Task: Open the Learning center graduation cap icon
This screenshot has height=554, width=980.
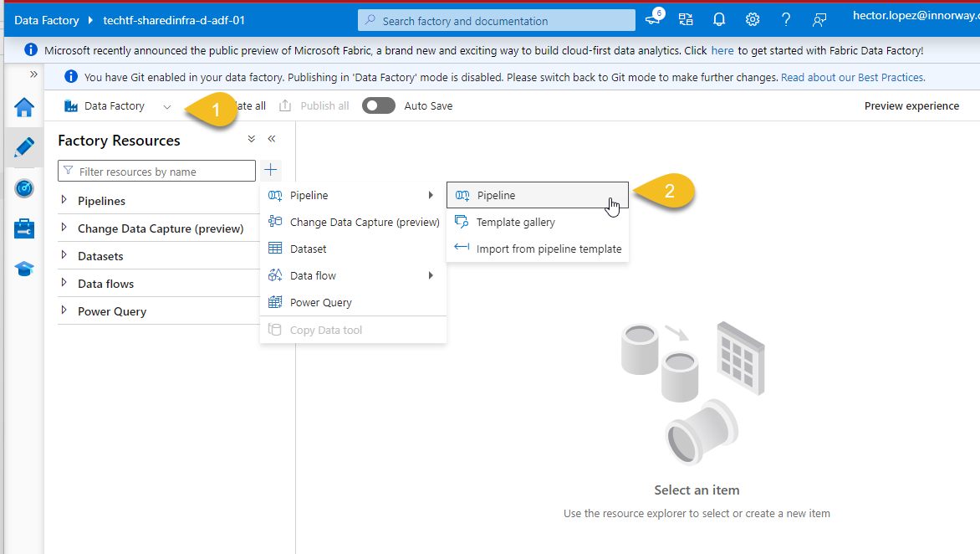Action: click(x=23, y=269)
